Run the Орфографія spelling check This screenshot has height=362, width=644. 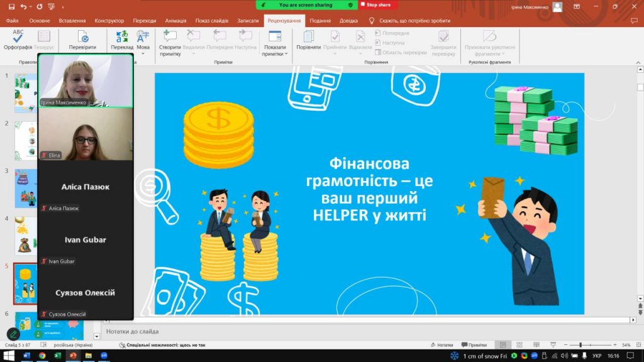point(18,40)
